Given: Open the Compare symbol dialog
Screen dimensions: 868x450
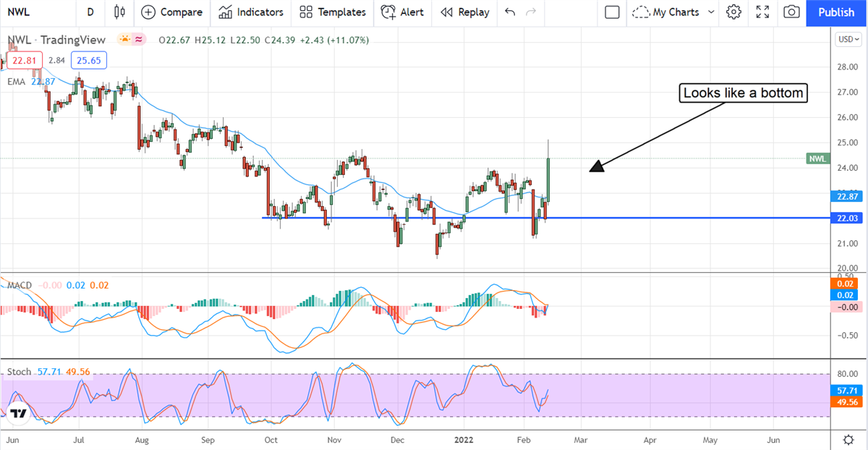Looking at the screenshot, I should pos(171,12).
